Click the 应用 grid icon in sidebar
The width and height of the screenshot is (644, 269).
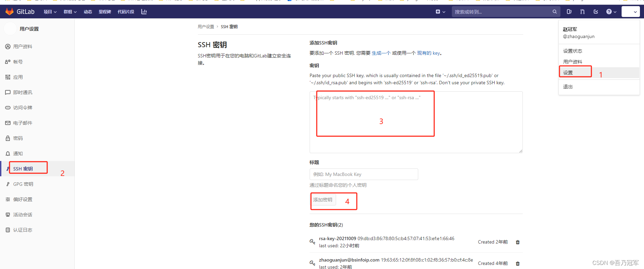click(x=8, y=77)
